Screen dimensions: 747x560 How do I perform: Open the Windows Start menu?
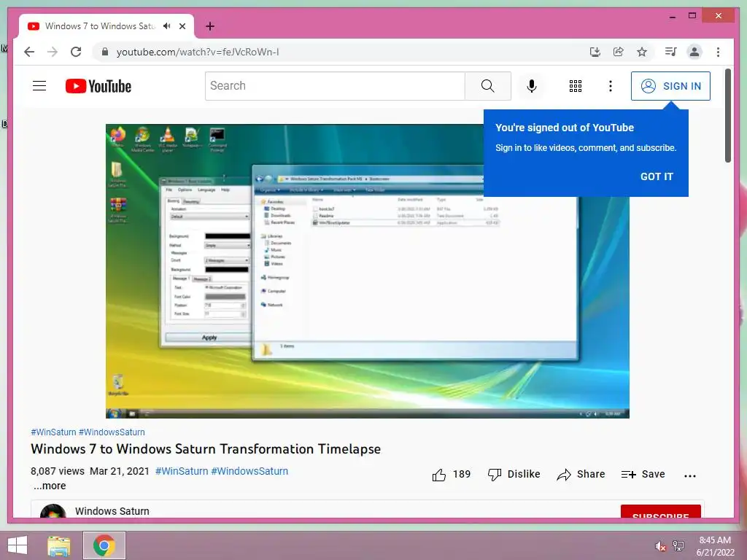tap(18, 545)
